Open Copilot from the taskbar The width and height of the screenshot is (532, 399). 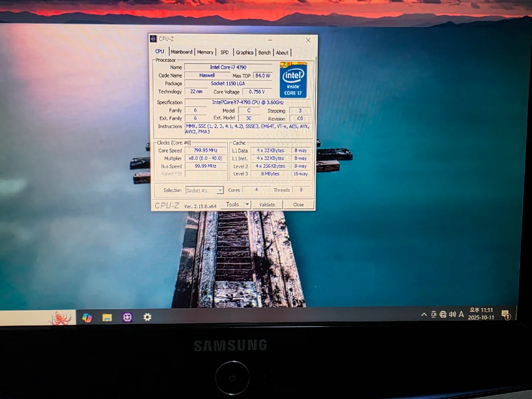click(87, 318)
